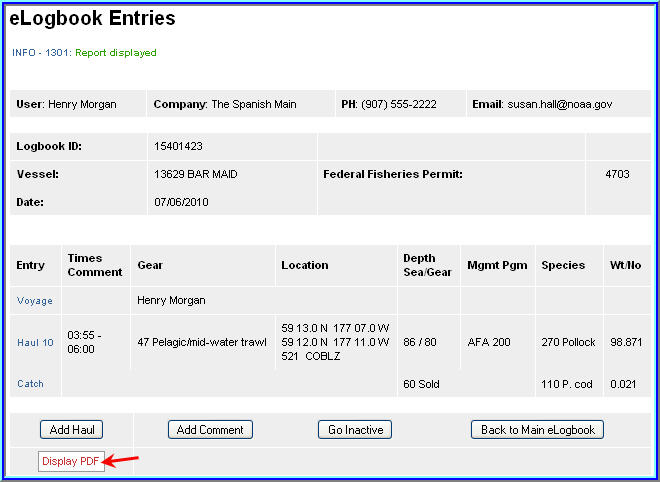The width and height of the screenshot is (660, 482).
Task: Open the Voyage entry link
Action: tap(35, 301)
